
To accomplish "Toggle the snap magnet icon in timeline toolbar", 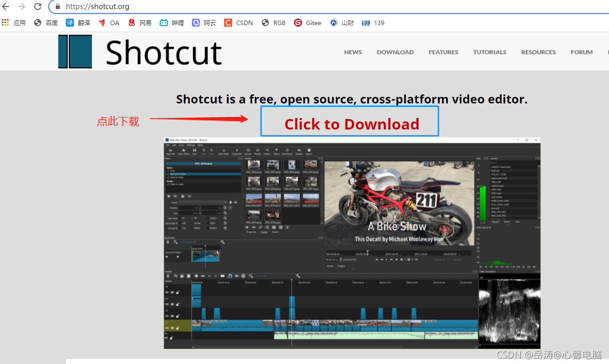I will [230, 276].
